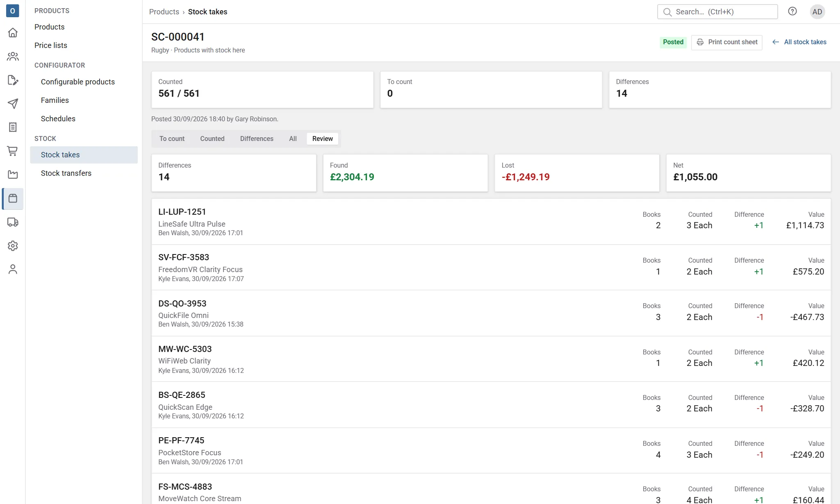Click the QuickFile Omni product name
Screen dimensions: 840x504
(183, 316)
